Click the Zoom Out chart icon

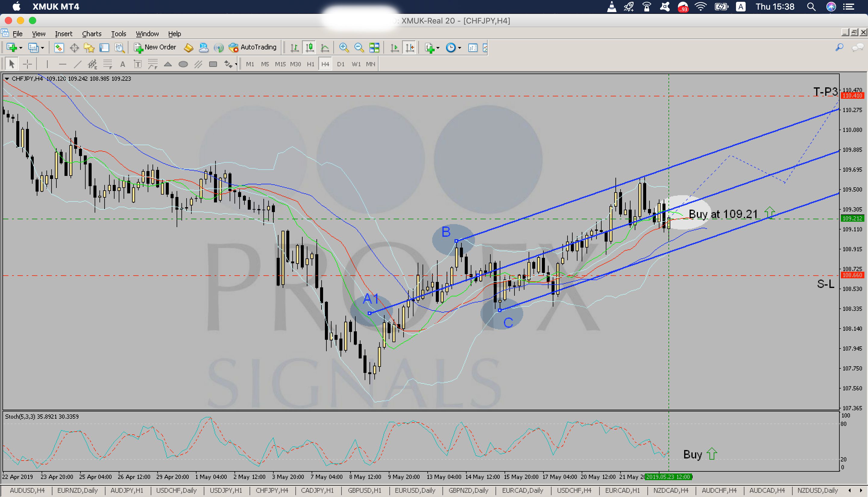click(359, 48)
